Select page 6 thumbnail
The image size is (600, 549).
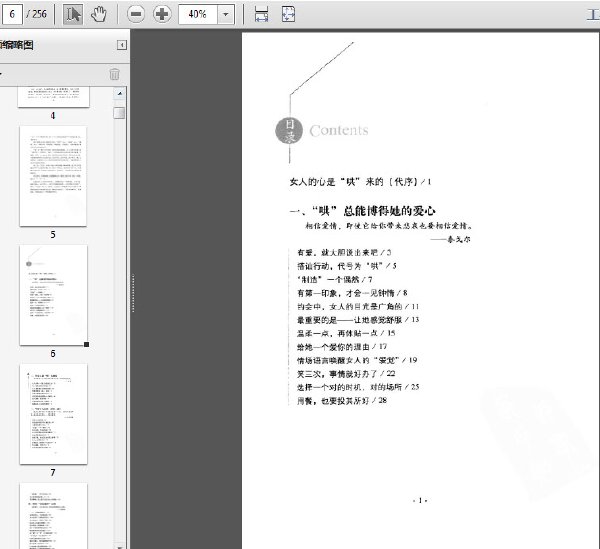pos(53,295)
